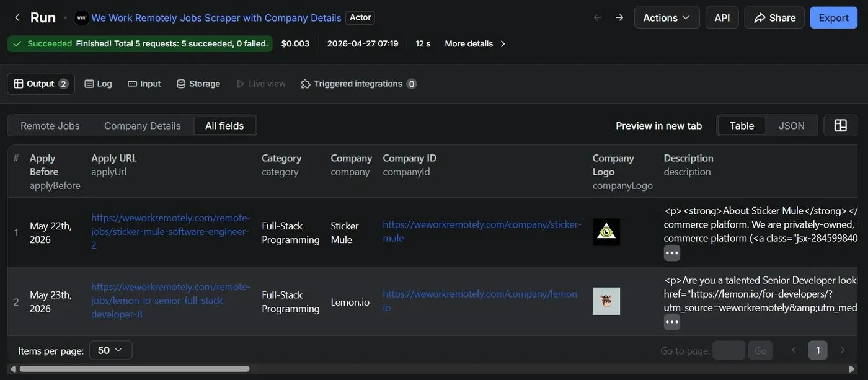Select page 1 in pagination
Screen dimensions: 868x380
point(818,350)
